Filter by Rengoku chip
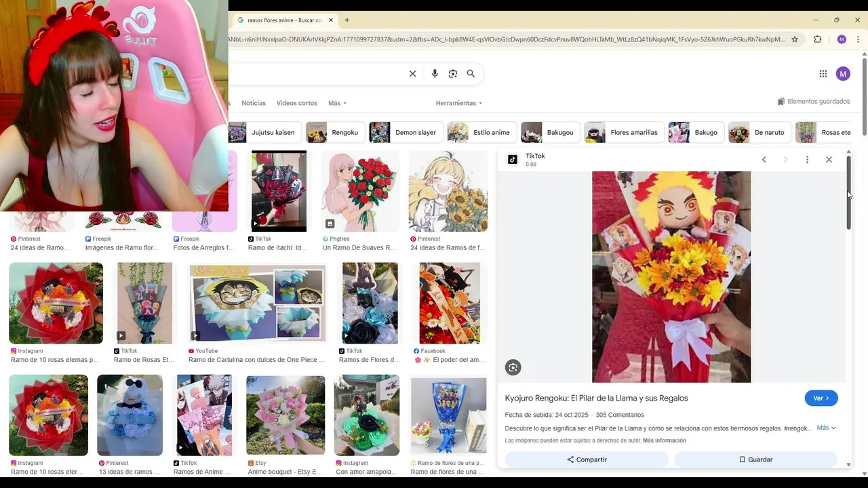This screenshot has height=488, width=868. click(x=336, y=133)
